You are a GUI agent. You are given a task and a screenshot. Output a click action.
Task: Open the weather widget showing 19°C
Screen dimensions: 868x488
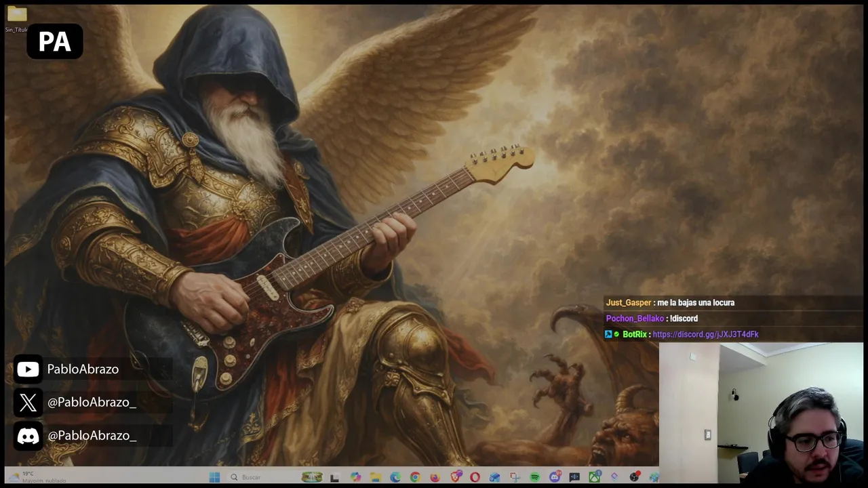coord(38,477)
